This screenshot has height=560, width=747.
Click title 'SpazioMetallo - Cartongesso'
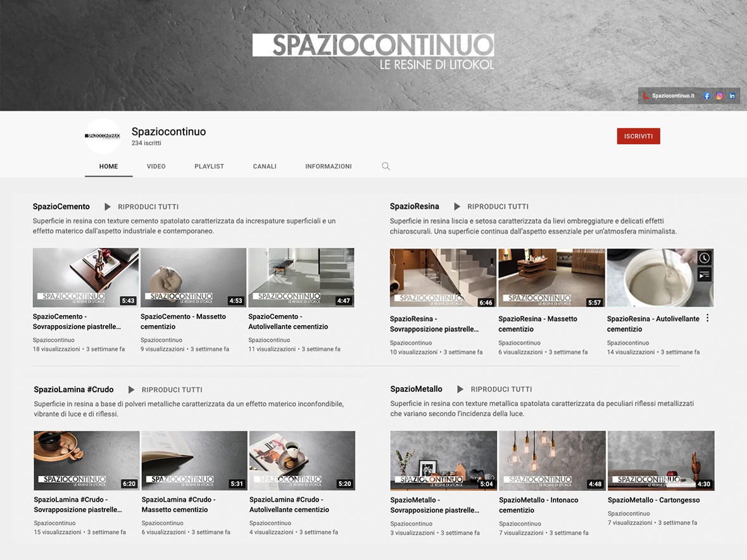(x=653, y=500)
